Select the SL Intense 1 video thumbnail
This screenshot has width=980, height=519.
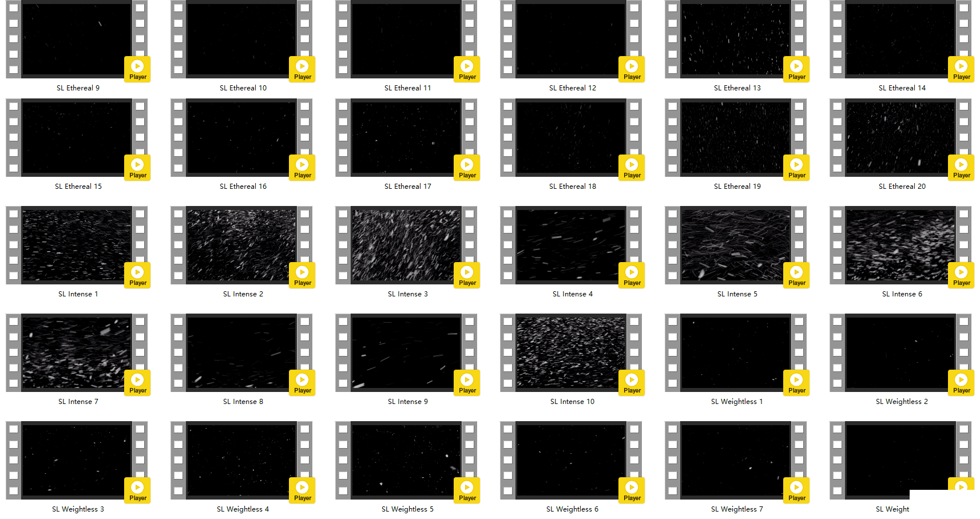[x=76, y=245]
